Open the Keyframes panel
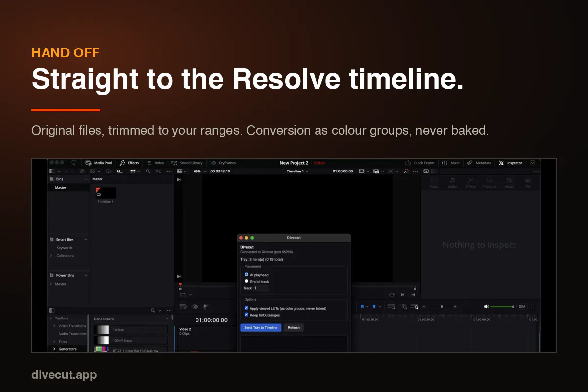The width and height of the screenshot is (588, 392). tap(223, 163)
